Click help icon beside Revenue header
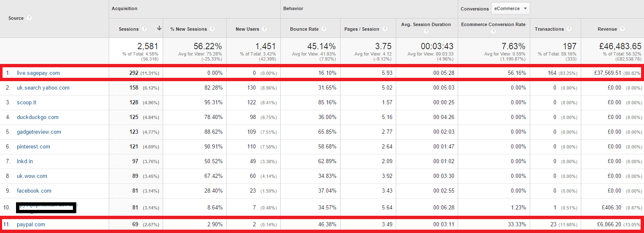Image resolution: width=644 pixels, height=233 pixels. pos(622,29)
